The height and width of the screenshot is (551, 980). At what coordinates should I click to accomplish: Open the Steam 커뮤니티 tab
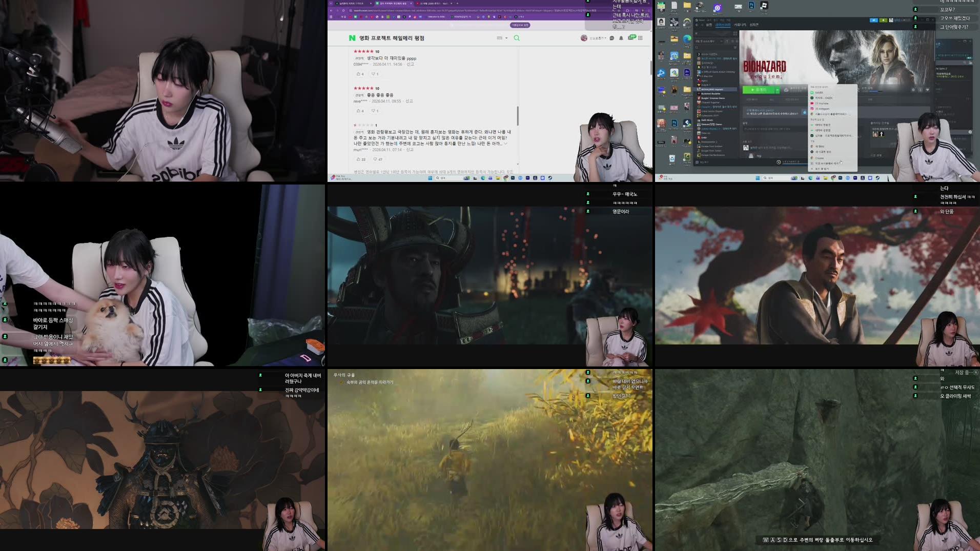tap(740, 25)
